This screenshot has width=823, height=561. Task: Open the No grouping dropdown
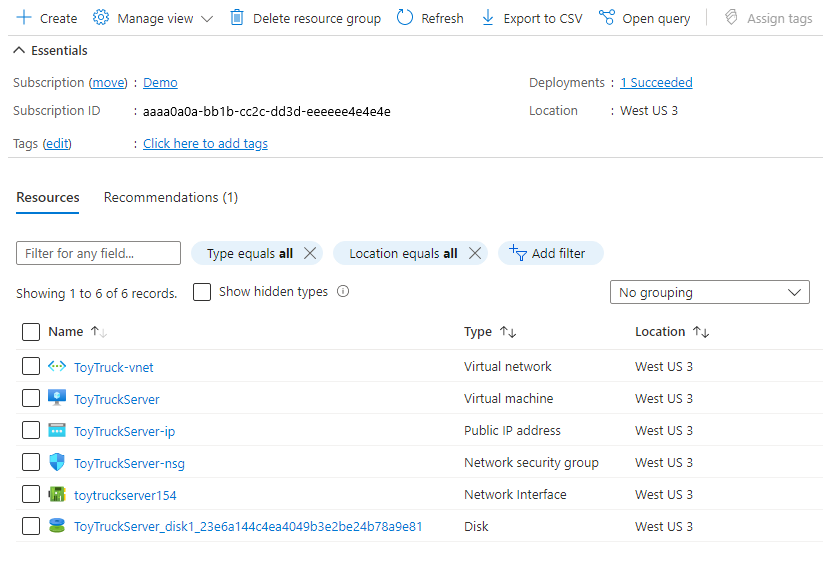click(x=710, y=292)
